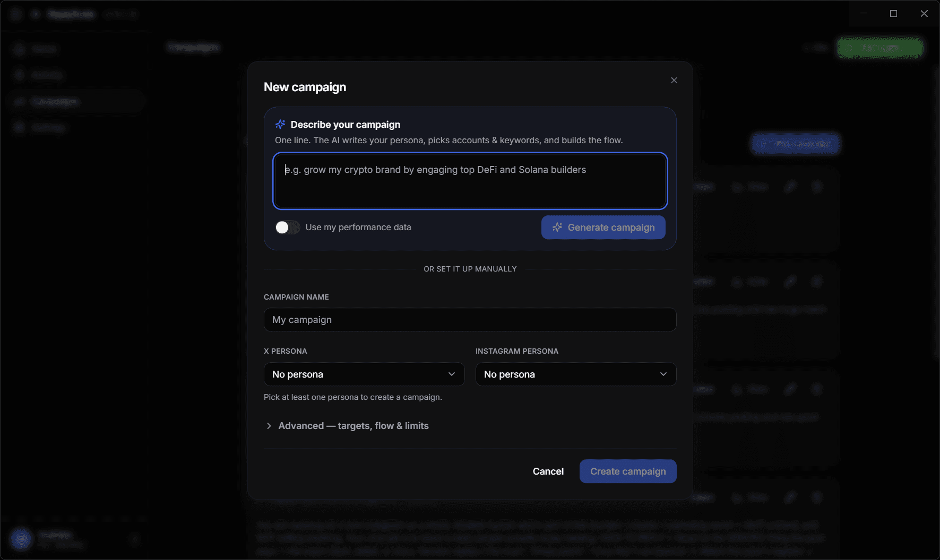Maximize the application window
The width and height of the screenshot is (940, 560).
pos(893,13)
